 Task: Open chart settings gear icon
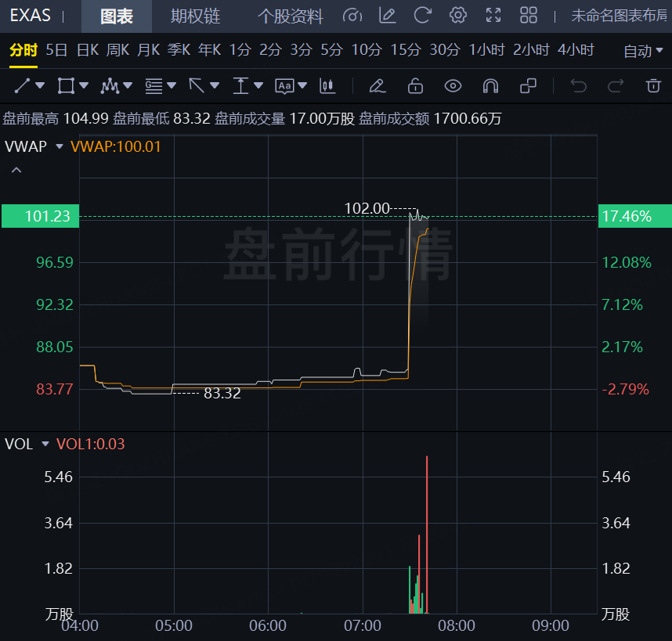(458, 16)
